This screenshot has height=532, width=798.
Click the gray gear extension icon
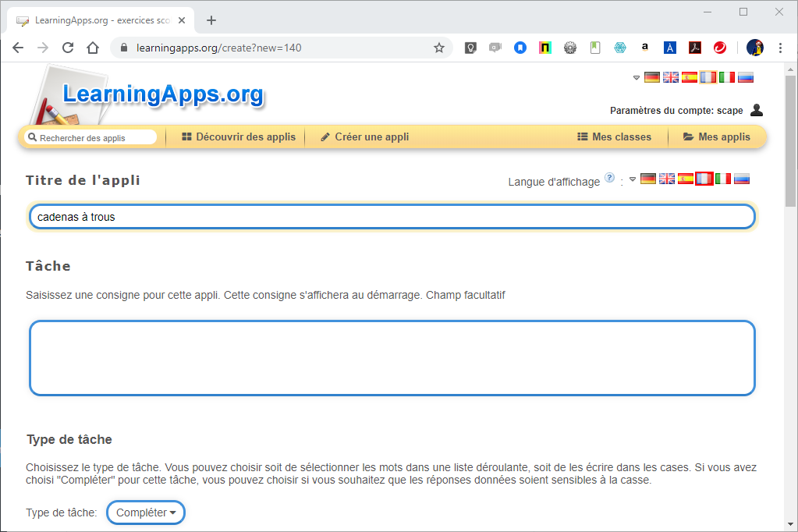[x=570, y=48]
